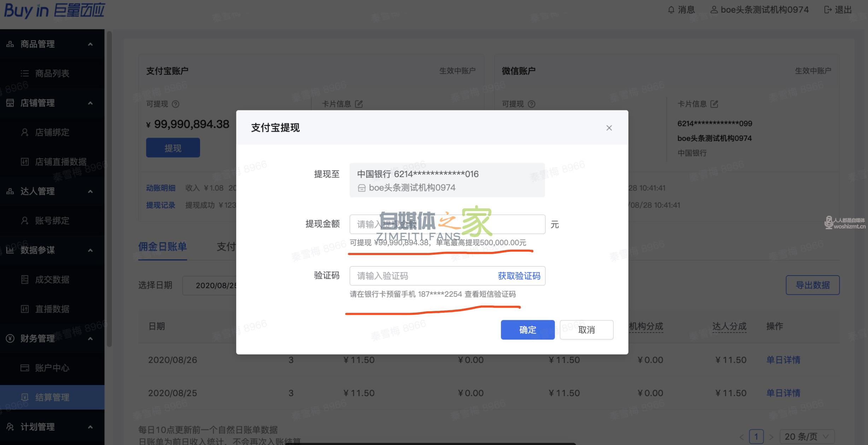Open 账户中心 in sidebar
Viewport: 868px width, 445px height.
tap(52, 368)
